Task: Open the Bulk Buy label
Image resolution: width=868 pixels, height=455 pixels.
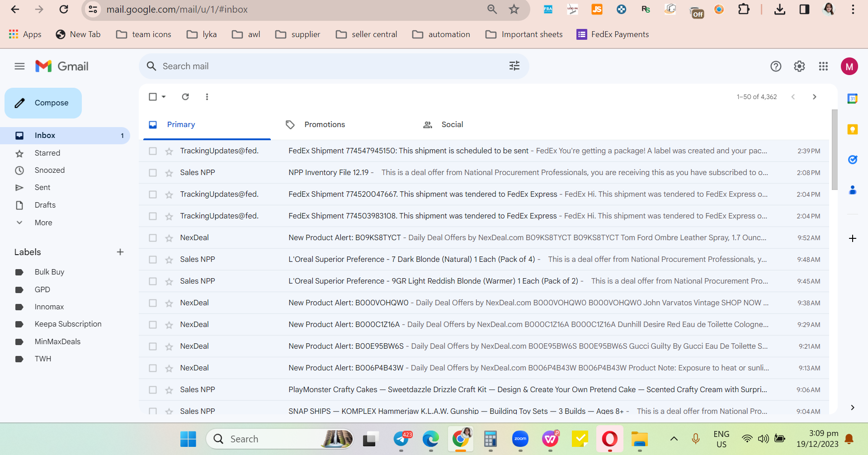Action: tap(49, 272)
